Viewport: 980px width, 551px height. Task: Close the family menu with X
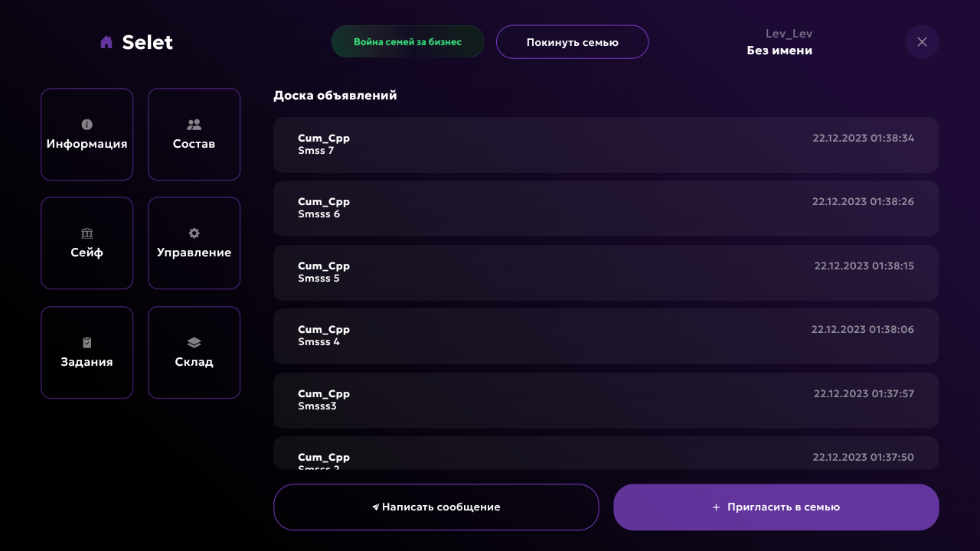coord(922,42)
